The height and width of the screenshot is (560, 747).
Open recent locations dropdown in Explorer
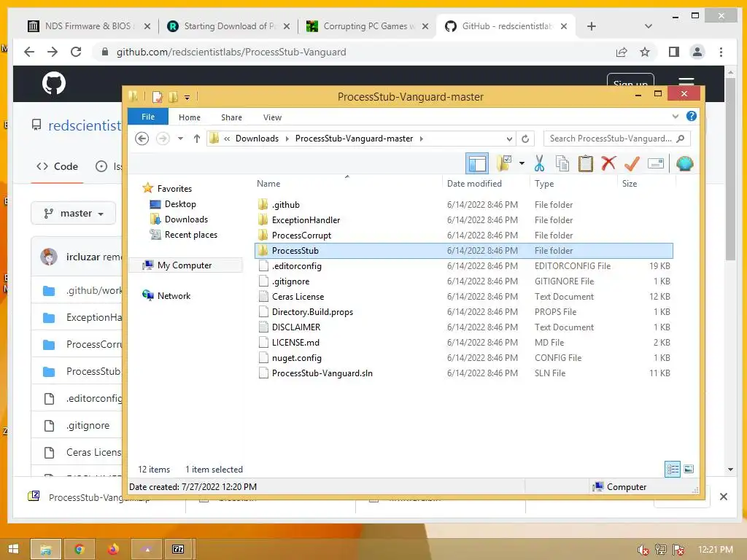180,139
